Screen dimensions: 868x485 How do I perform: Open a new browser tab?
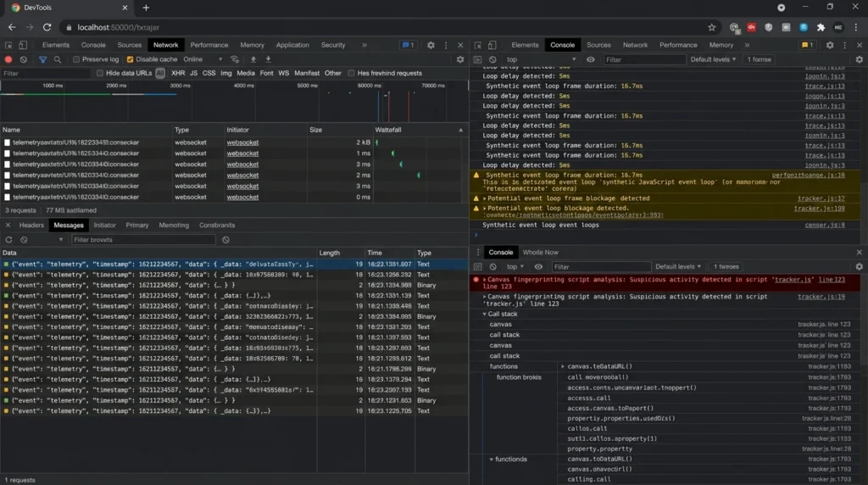(x=146, y=8)
